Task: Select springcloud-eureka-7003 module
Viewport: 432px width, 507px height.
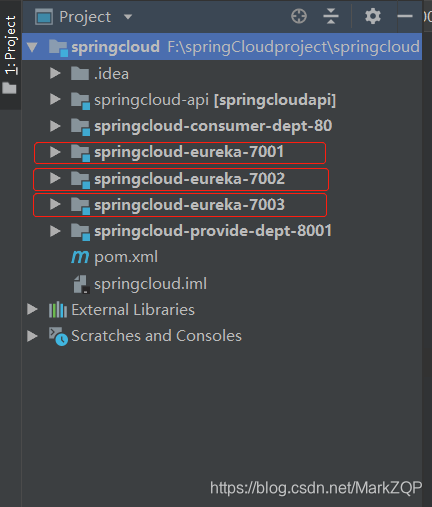Action: pyautogui.click(x=189, y=205)
